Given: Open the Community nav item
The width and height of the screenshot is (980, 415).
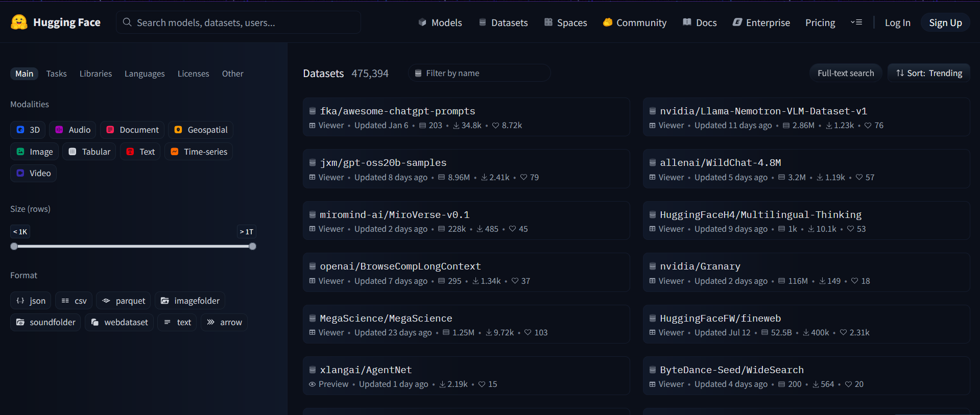Looking at the screenshot, I should 635,22.
